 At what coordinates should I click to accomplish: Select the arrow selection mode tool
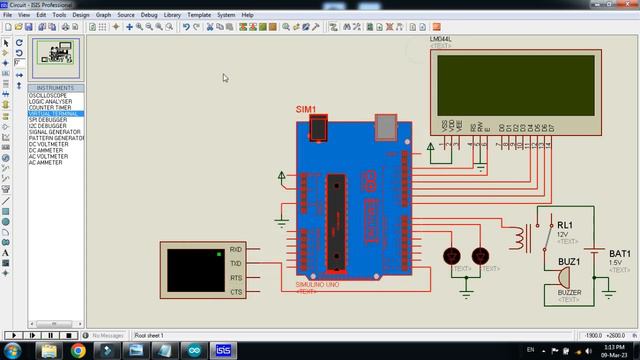[6, 43]
